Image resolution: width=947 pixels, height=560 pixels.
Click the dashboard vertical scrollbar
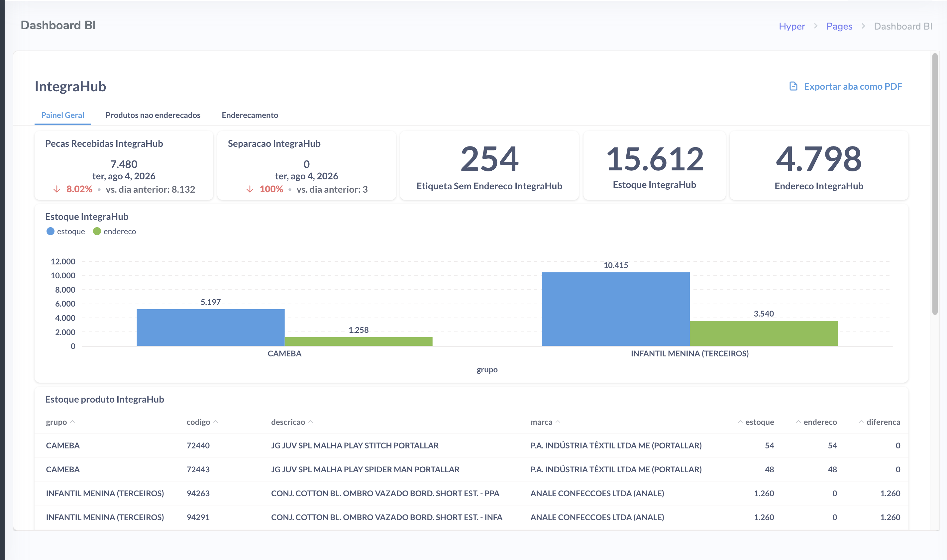935,184
